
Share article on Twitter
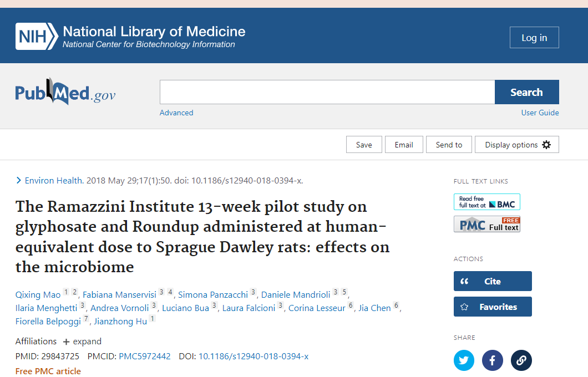[464, 360]
